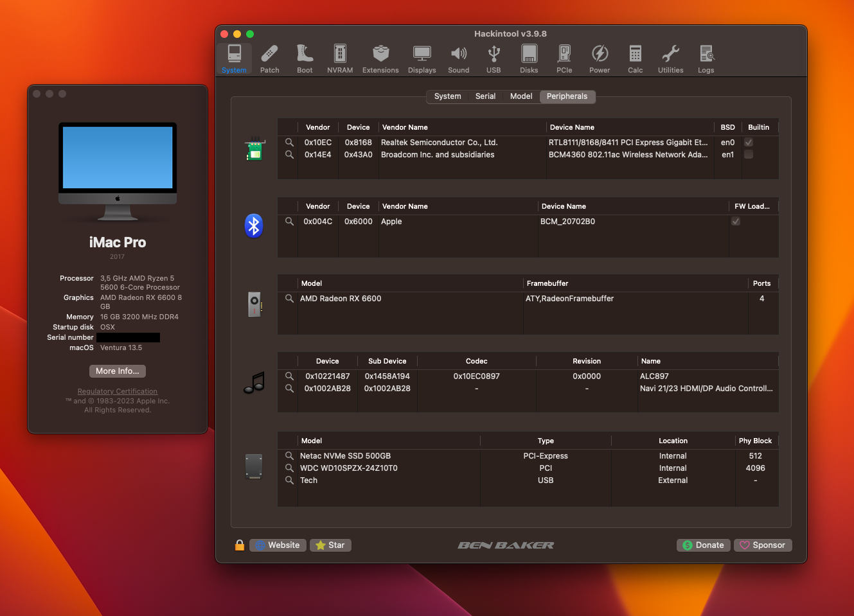The height and width of the screenshot is (616, 854).
Task: Open the Extensions section
Action: tap(380, 59)
